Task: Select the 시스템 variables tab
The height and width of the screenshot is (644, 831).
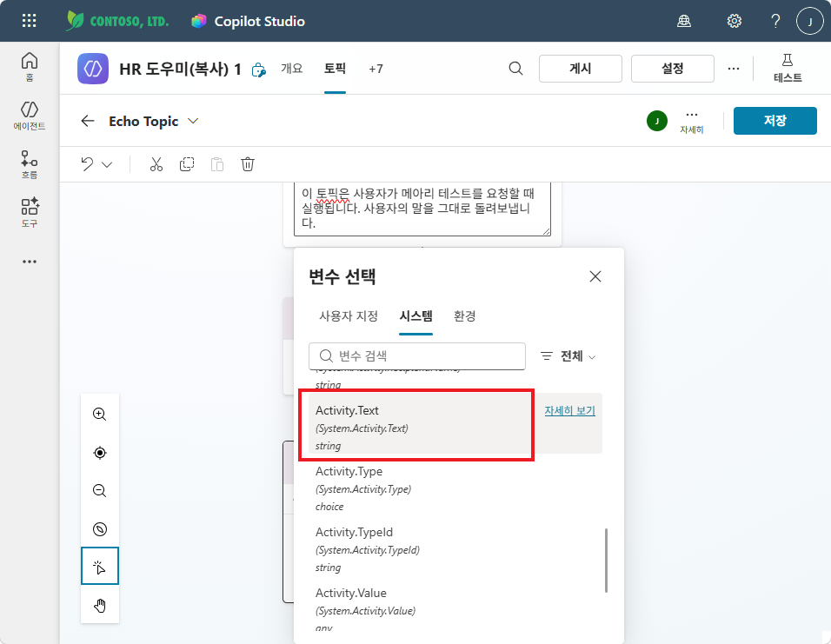Action: pyautogui.click(x=416, y=316)
